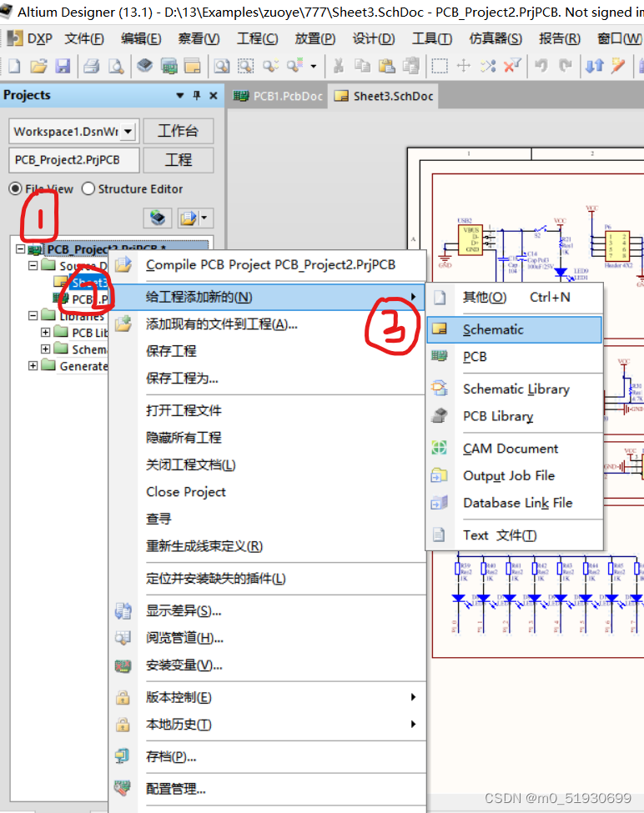Click the Zoom Area toolbar icon
644x813 pixels.
coord(246,66)
